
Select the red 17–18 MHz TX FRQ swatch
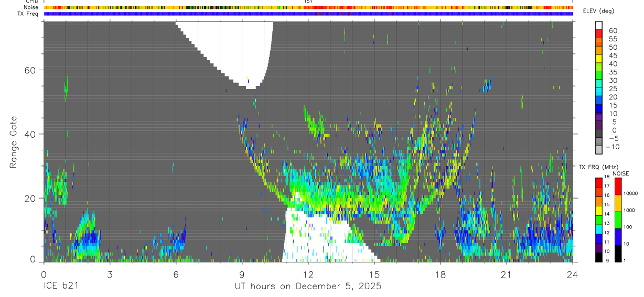click(599, 183)
